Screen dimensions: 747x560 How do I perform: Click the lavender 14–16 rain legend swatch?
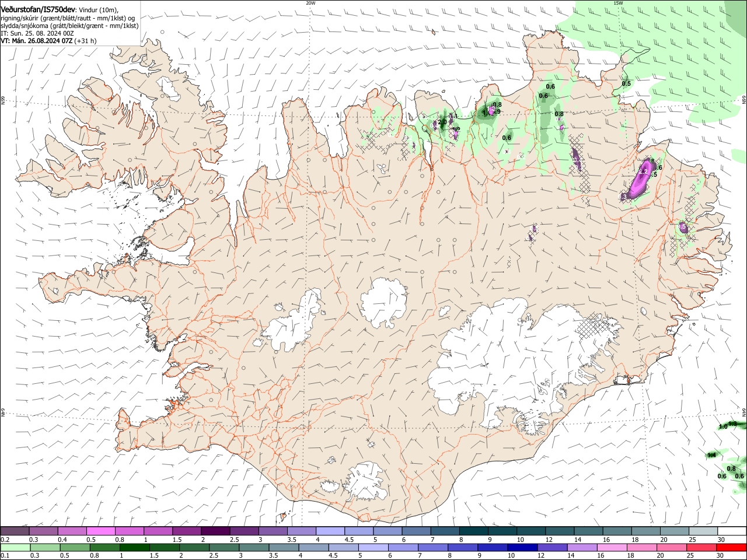(582, 548)
